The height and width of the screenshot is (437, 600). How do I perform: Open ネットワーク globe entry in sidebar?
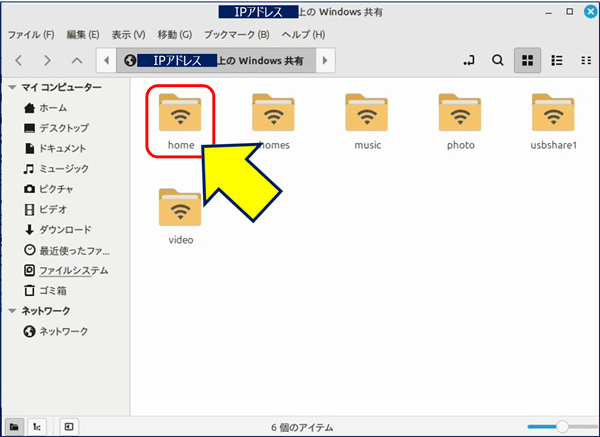pyautogui.click(x=56, y=331)
